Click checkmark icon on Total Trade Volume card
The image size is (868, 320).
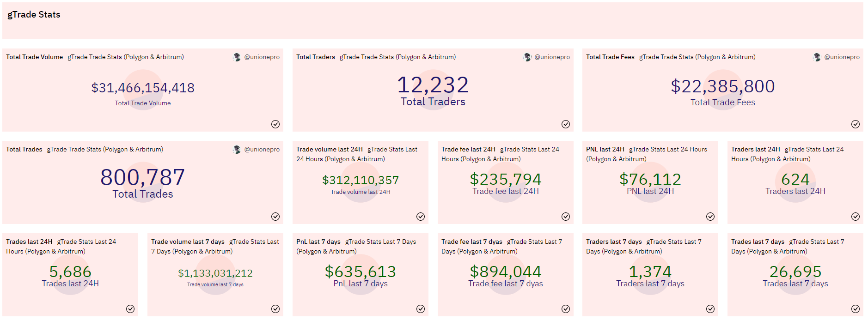[275, 124]
